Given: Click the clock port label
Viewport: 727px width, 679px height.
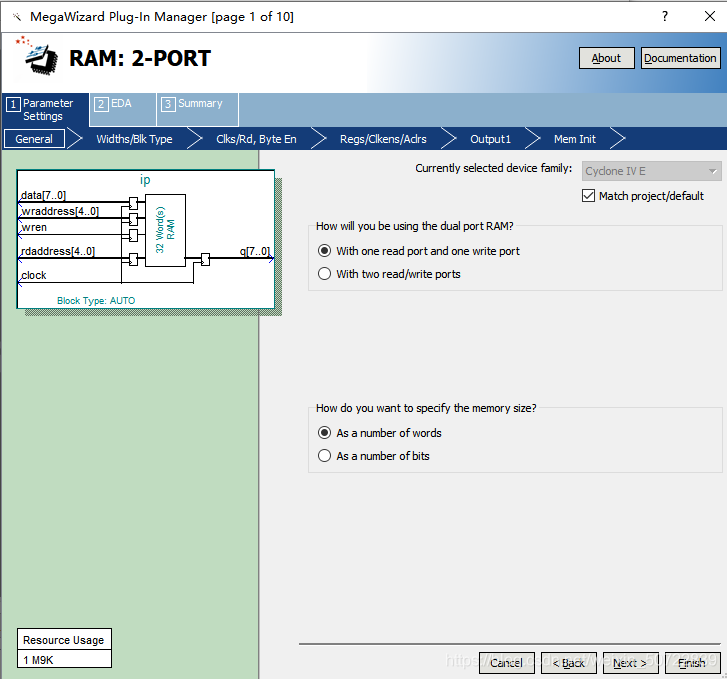Looking at the screenshot, I should point(33,275).
